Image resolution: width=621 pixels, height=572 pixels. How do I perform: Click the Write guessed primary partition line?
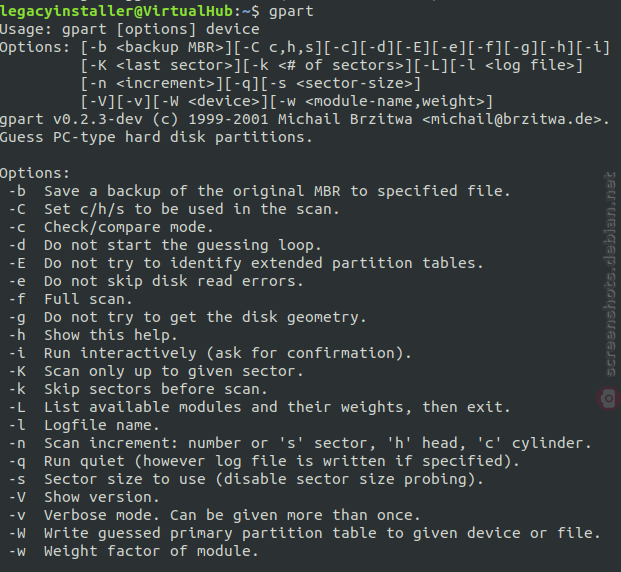305,534
